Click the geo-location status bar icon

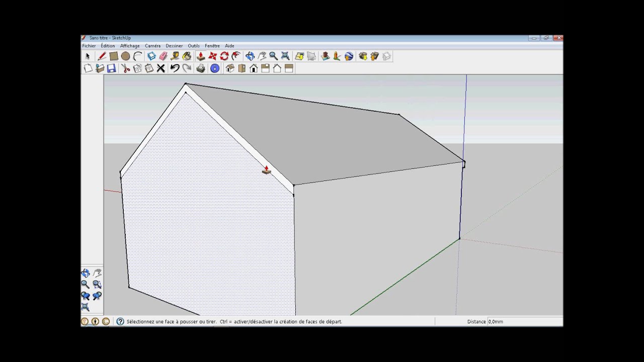(85, 322)
